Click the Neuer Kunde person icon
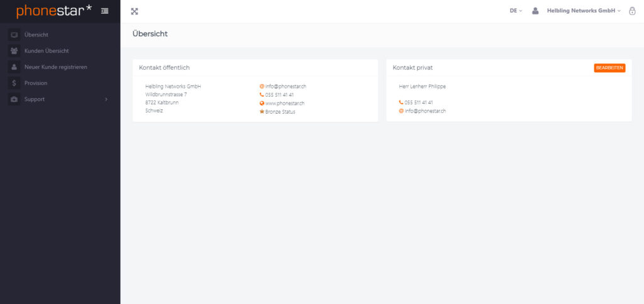 point(14,67)
